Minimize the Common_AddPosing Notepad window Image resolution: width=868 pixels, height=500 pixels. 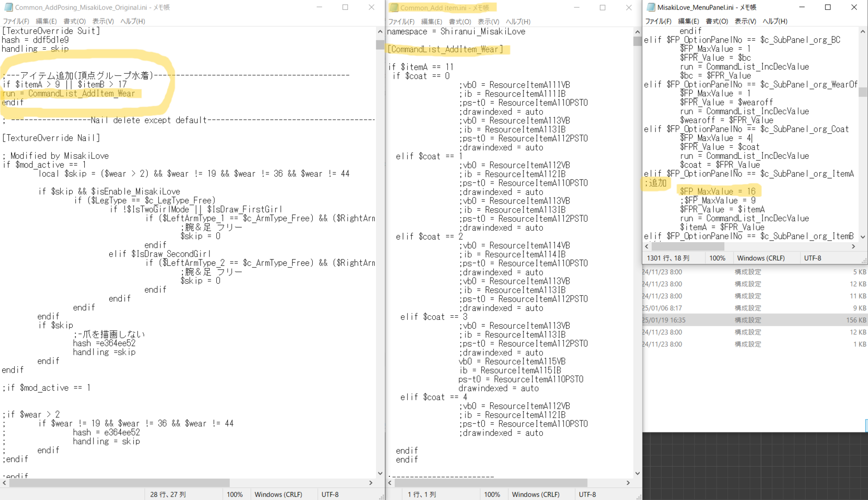319,7
